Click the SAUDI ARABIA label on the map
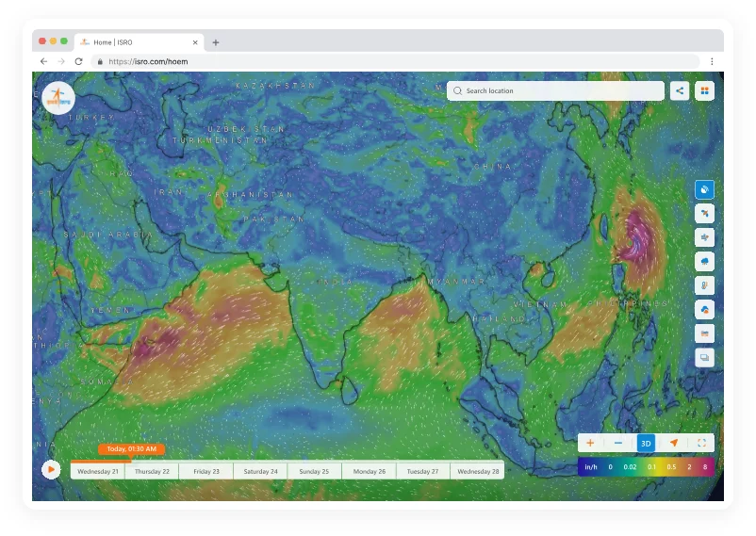 [108, 235]
